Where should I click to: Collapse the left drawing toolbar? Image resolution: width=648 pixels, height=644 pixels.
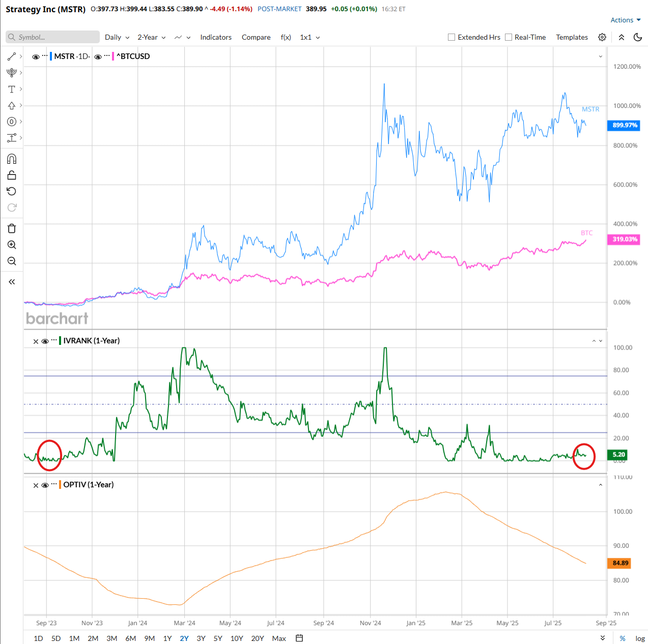point(12,282)
